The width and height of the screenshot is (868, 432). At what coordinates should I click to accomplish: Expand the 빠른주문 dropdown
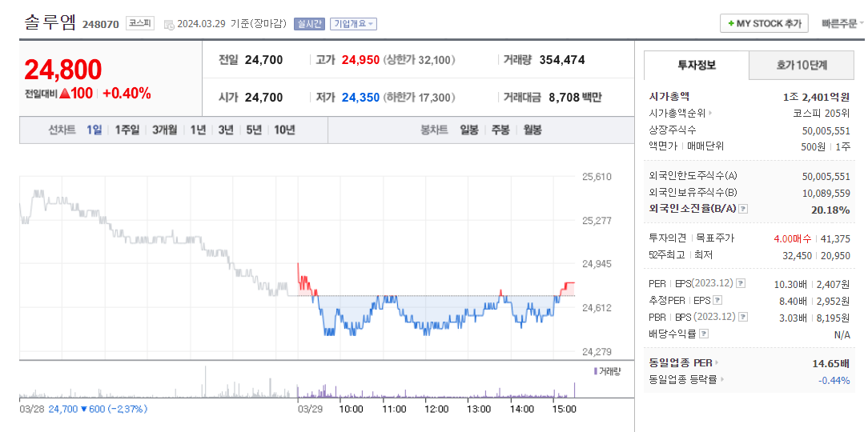[842, 23]
